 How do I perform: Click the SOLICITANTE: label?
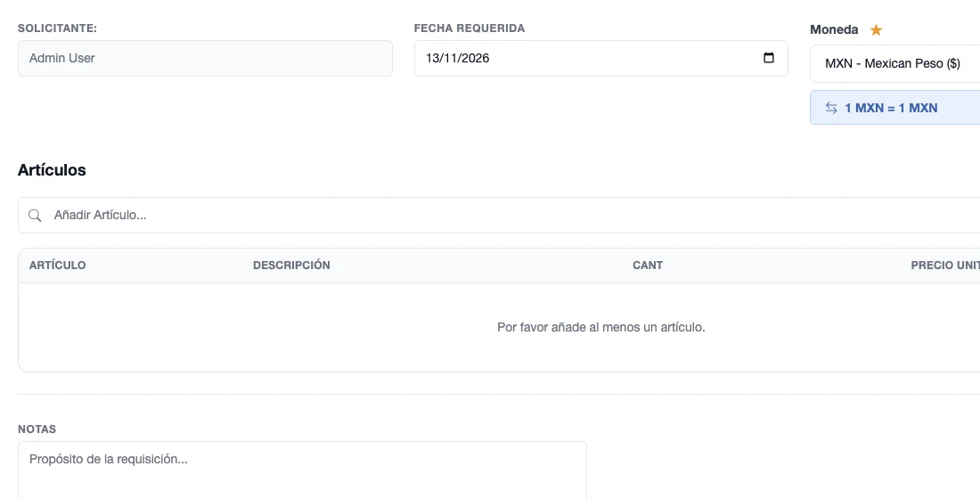(x=58, y=29)
